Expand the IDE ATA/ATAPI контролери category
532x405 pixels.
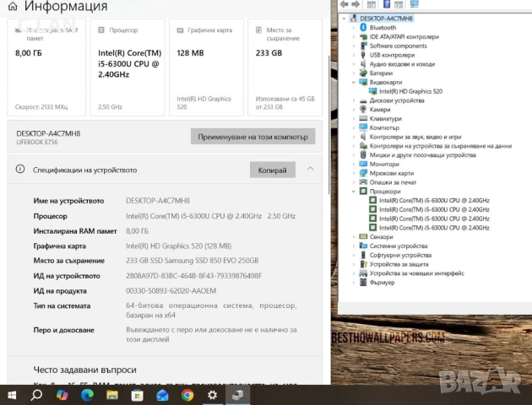(354, 36)
